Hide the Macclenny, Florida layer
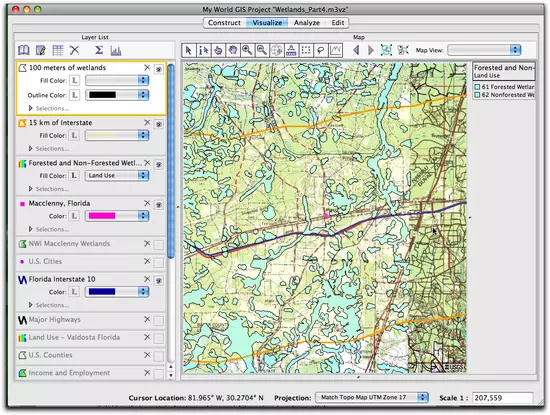Screen dimensions: 550x415 (x=159, y=205)
